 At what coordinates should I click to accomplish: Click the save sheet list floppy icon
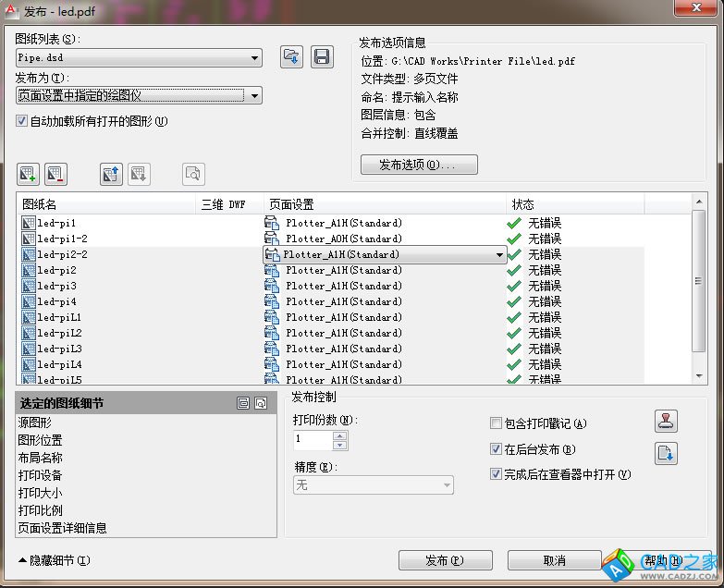(322, 57)
